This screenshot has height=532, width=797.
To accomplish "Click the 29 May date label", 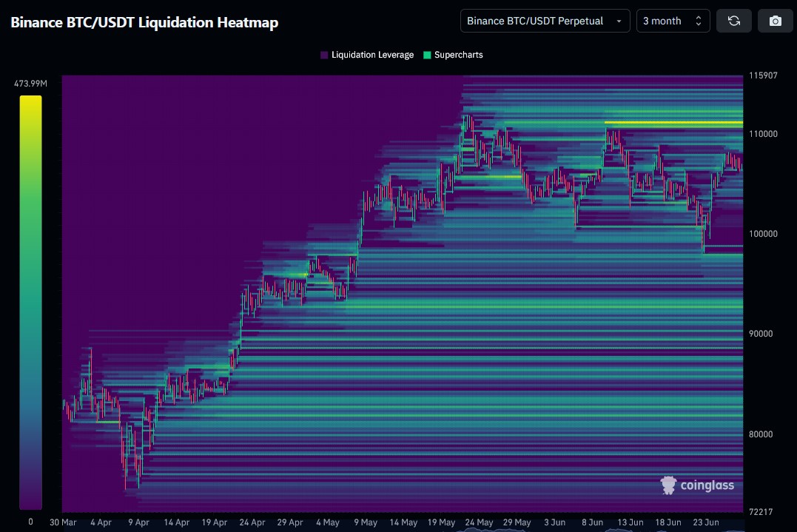I will [517, 522].
